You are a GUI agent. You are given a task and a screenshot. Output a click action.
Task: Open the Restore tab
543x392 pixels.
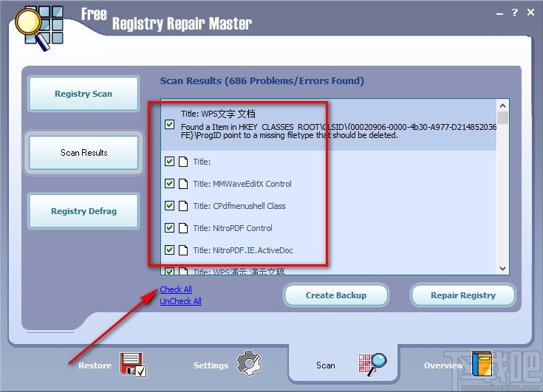point(112,365)
